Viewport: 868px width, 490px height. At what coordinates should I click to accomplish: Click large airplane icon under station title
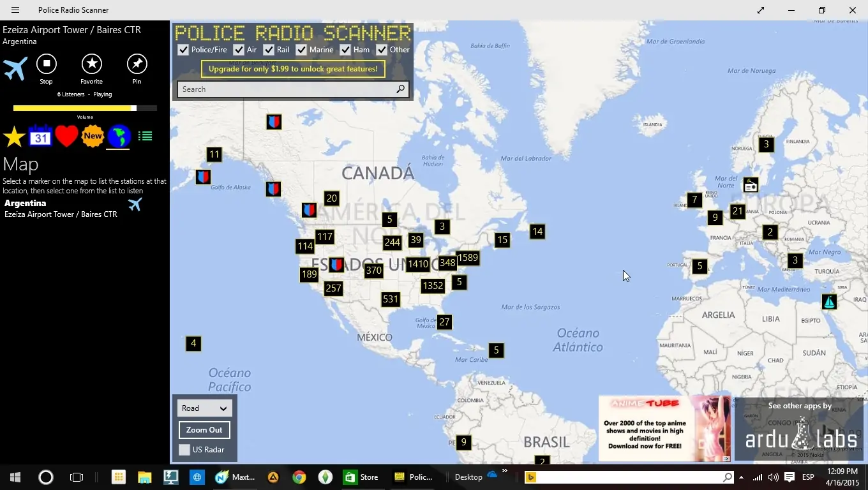point(15,68)
